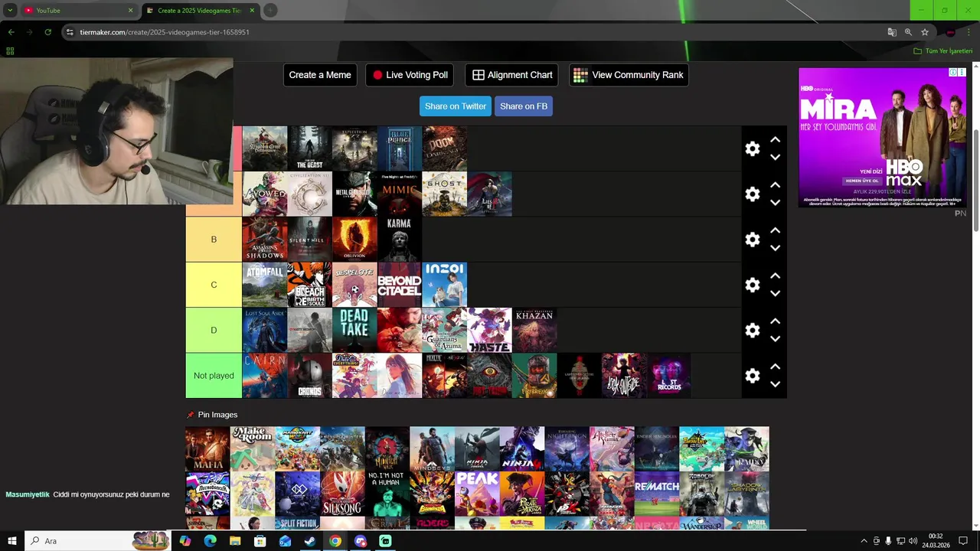
Task: Expand the tab search dropdown
Action: click(10, 11)
